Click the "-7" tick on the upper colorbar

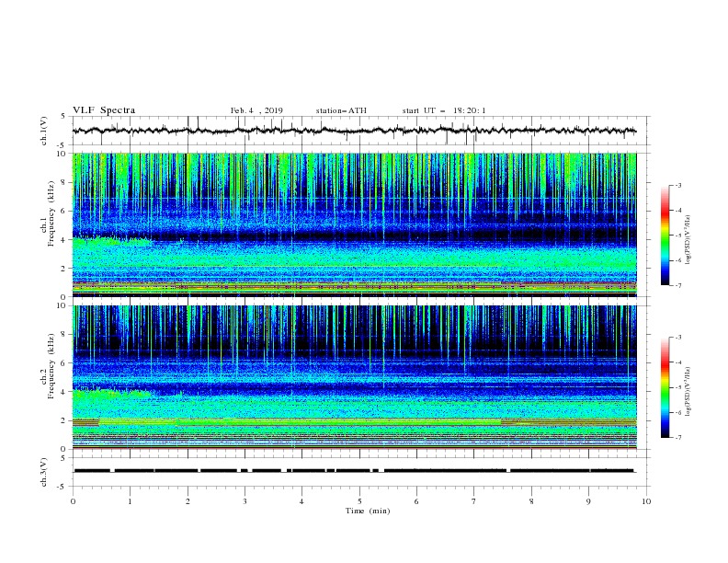(x=677, y=285)
